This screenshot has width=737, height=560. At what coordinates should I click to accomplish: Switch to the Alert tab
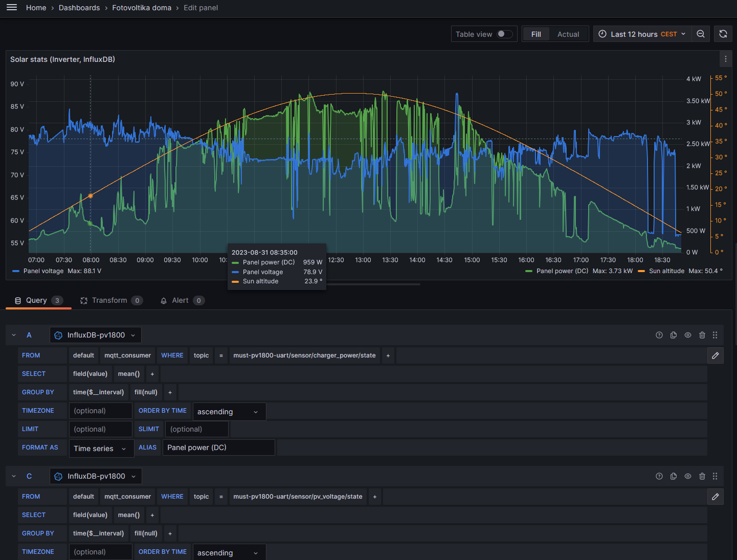181,301
